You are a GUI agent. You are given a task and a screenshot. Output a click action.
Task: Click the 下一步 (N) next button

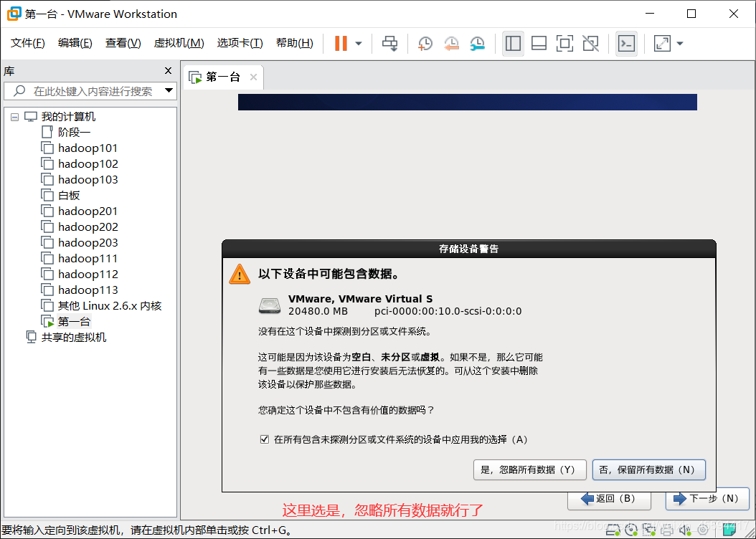(707, 499)
